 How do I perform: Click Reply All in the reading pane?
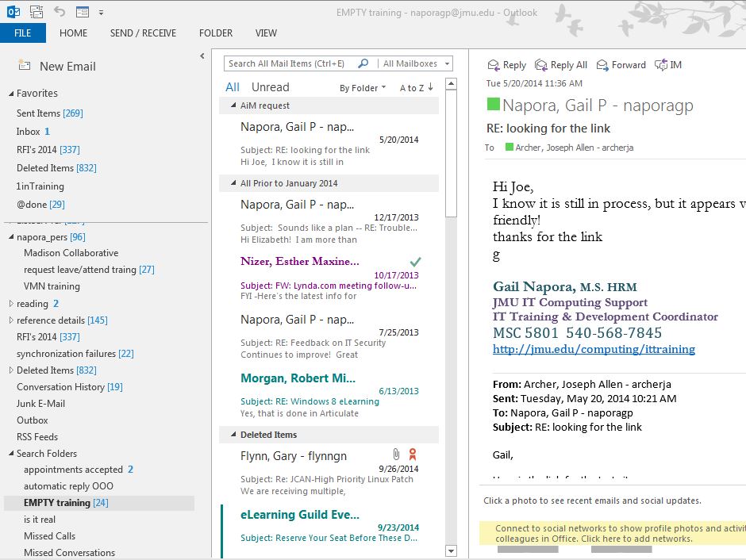[561, 65]
